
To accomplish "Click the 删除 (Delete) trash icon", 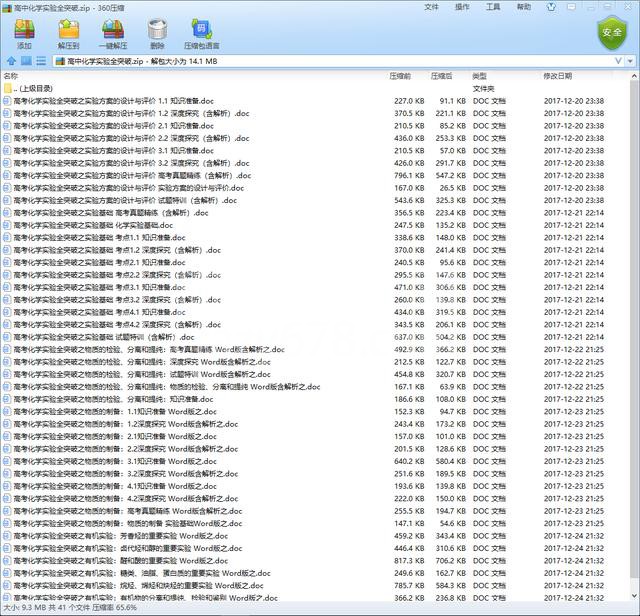I will click(157, 33).
